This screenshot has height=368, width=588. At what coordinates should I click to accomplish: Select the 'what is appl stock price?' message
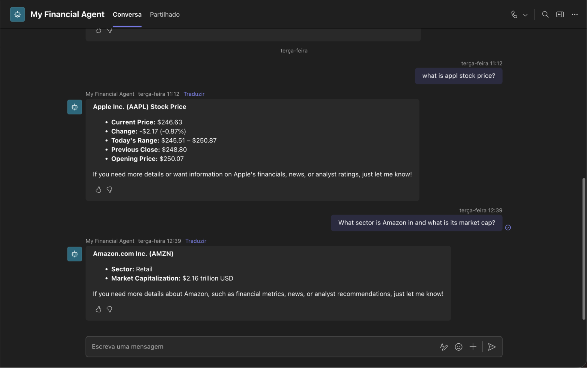pos(459,76)
